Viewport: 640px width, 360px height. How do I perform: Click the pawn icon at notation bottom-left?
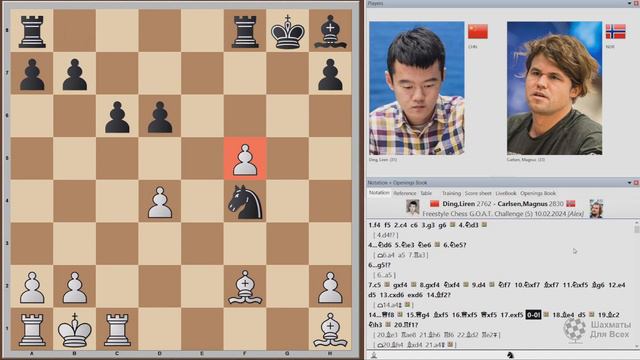(373, 356)
